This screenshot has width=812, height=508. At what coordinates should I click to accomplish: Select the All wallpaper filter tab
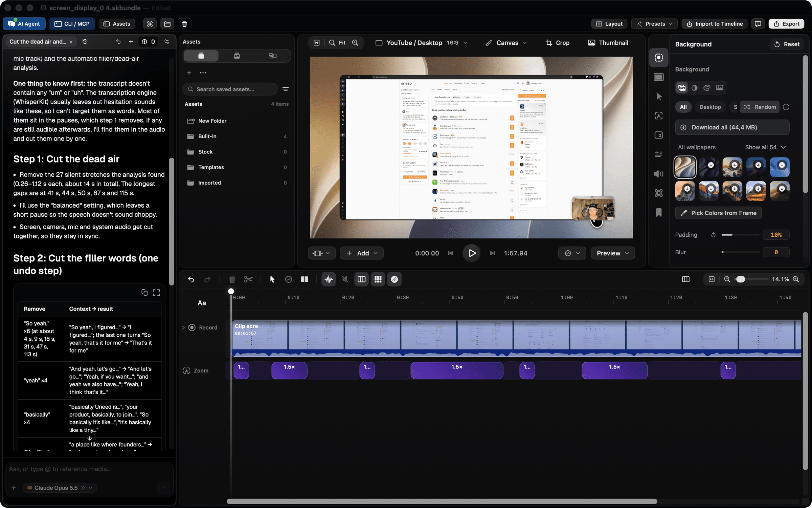point(683,107)
